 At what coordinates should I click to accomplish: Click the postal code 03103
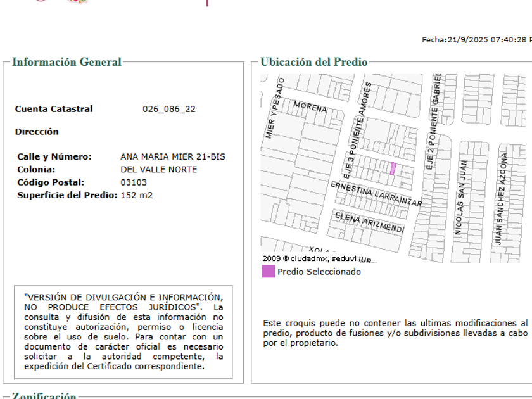coord(134,182)
